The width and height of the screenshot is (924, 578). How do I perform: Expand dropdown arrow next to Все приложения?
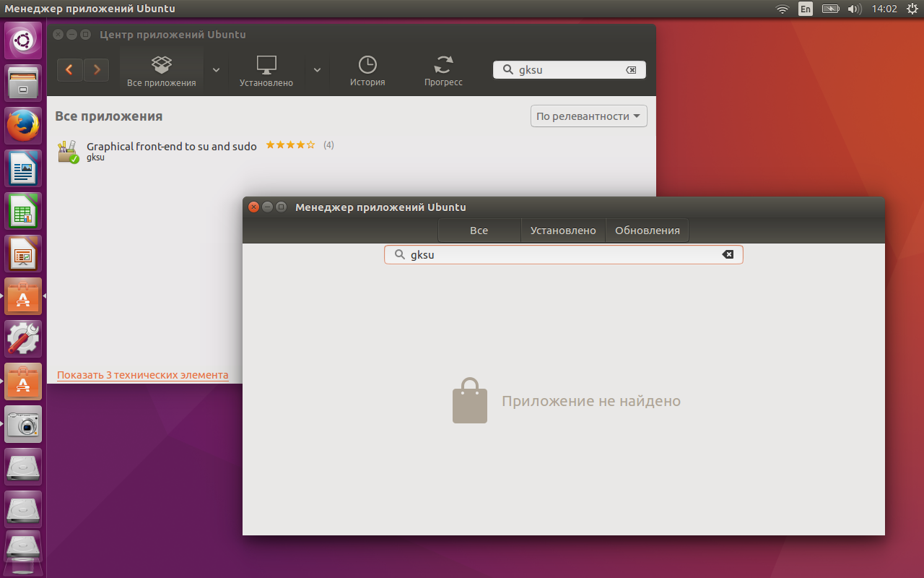pyautogui.click(x=216, y=70)
